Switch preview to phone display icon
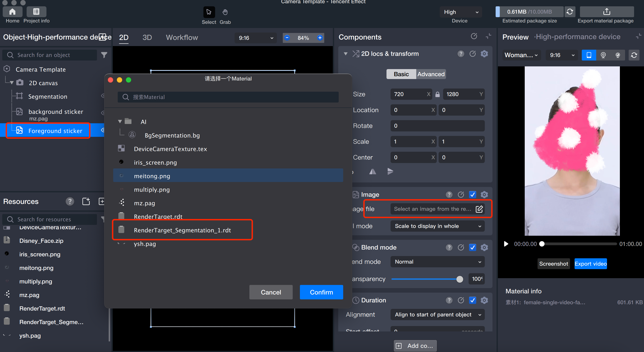644x352 pixels. click(589, 55)
